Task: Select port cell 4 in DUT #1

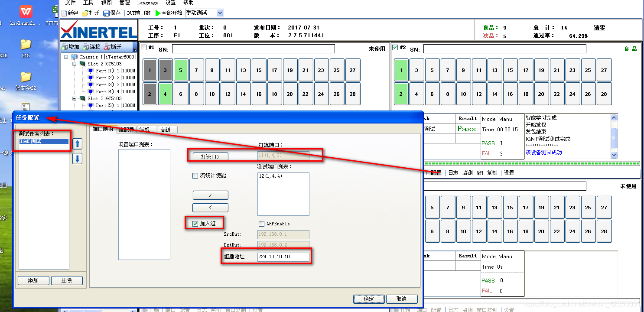Action: (166, 94)
